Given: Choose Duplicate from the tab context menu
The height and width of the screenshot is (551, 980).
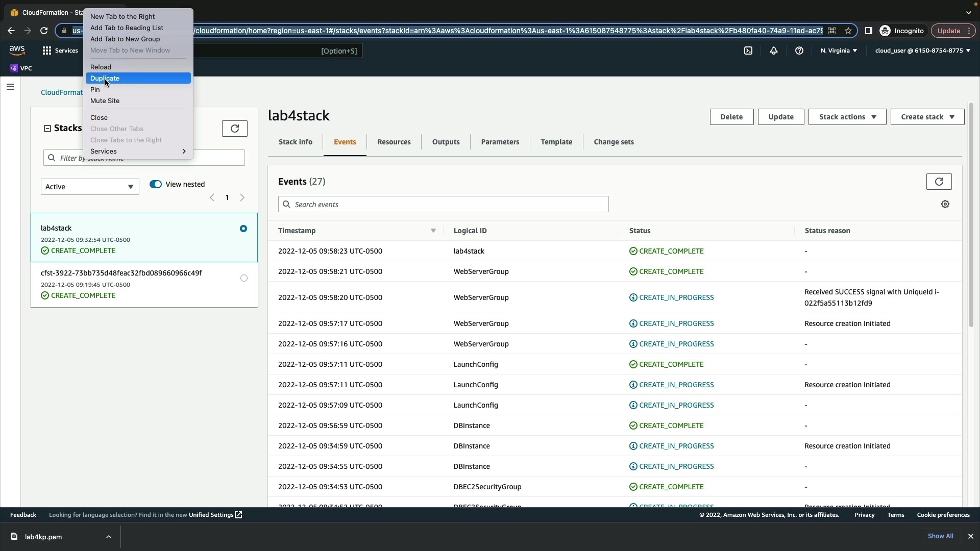Looking at the screenshot, I should (x=105, y=78).
